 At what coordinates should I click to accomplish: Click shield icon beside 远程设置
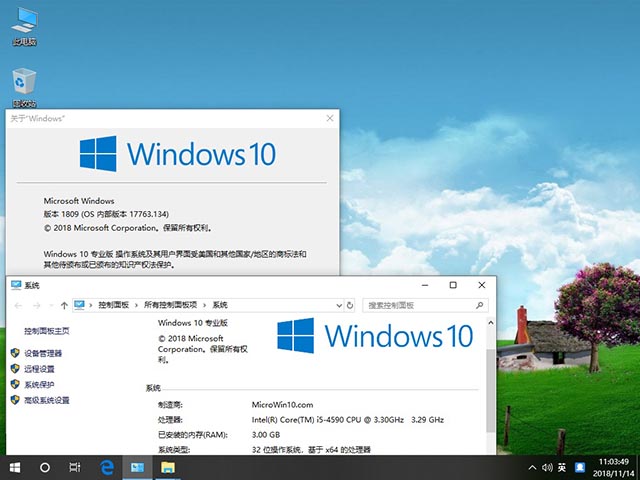(x=15, y=369)
